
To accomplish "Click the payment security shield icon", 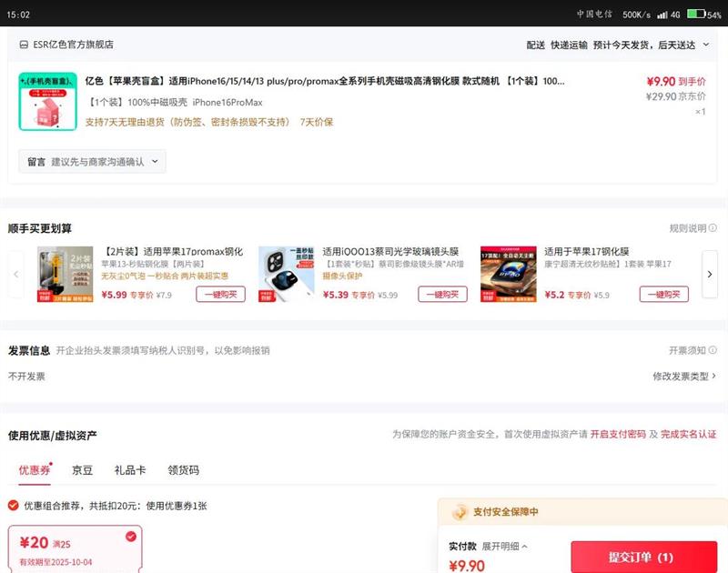I will 460,512.
